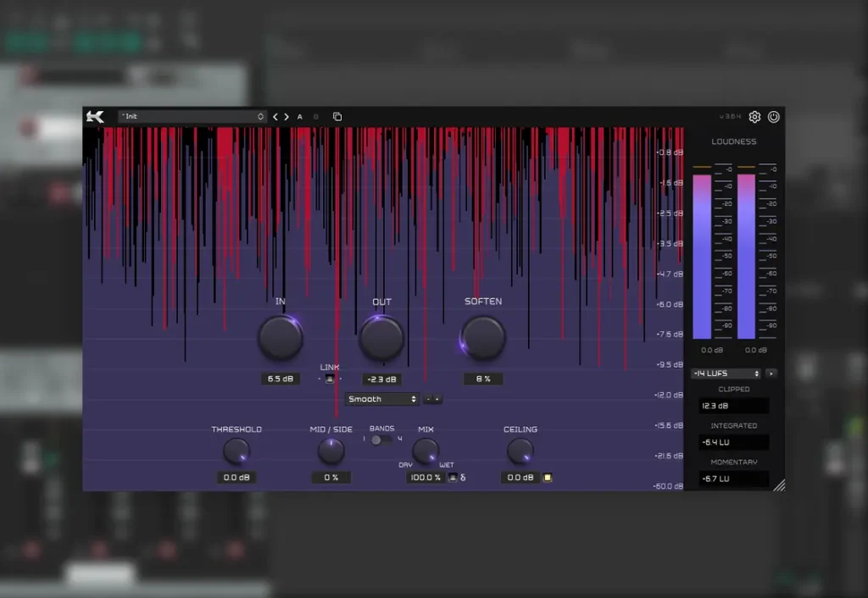
Task: Open the plugin settings gear
Action: [x=754, y=117]
